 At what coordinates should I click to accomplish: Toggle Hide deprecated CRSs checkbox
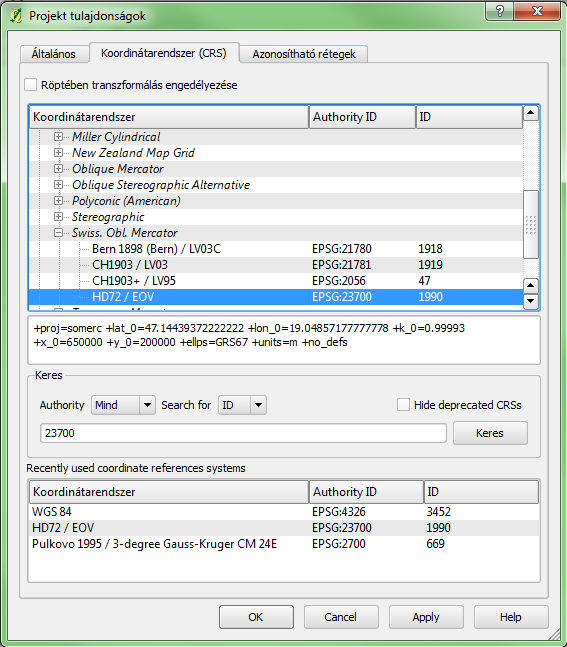pyautogui.click(x=403, y=405)
